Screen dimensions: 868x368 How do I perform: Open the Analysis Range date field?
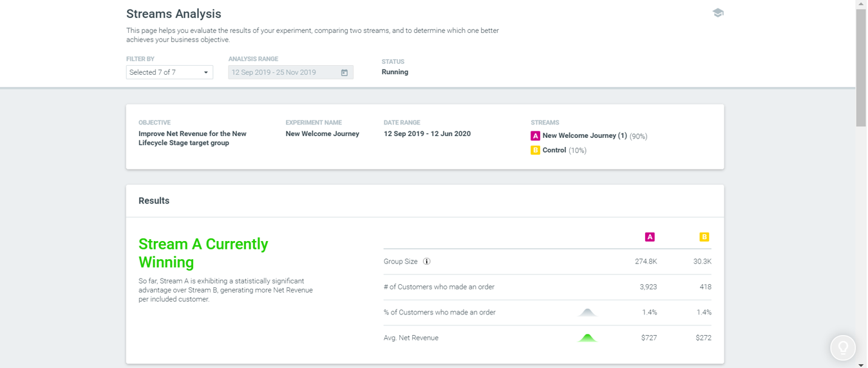290,72
